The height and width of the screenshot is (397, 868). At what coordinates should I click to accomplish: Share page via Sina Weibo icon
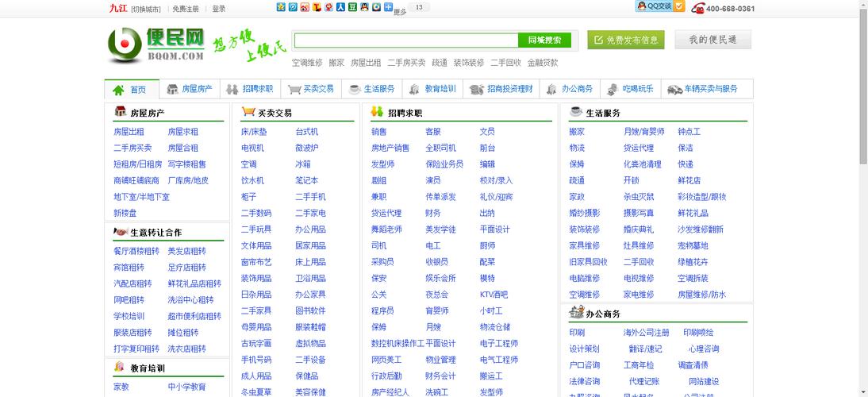tap(305, 7)
